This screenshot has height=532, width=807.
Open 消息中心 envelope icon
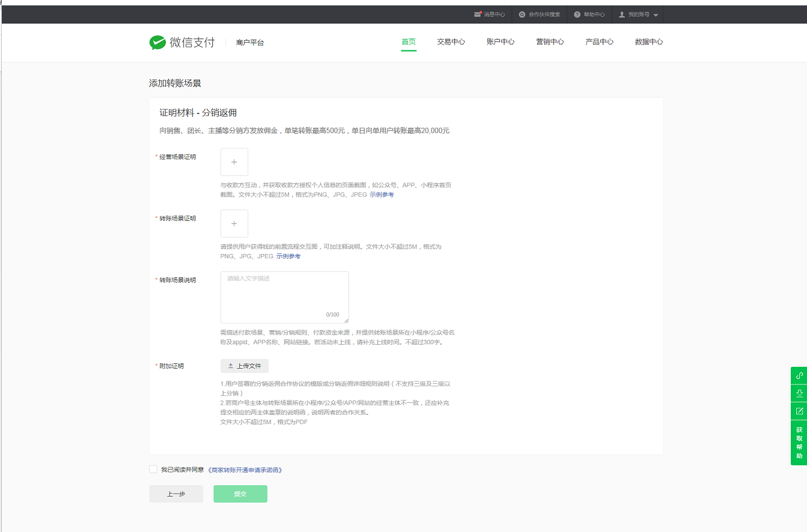tap(478, 14)
